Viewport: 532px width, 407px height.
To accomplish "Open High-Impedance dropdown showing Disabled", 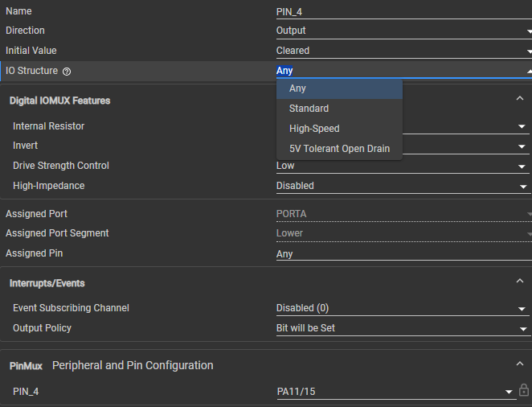I will pyautogui.click(x=403, y=186).
